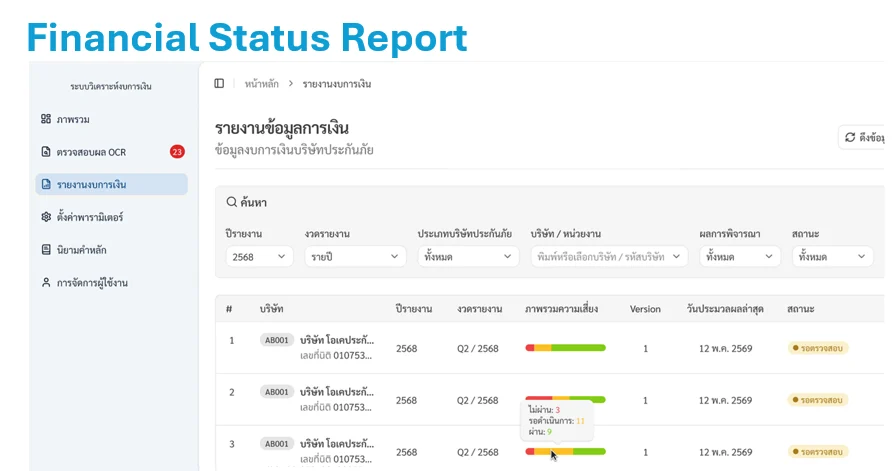The width and height of the screenshot is (894, 471).
Task: Click the ระบบวิเคราะห์งบการเงิน sidebar title
Action: [x=111, y=87]
